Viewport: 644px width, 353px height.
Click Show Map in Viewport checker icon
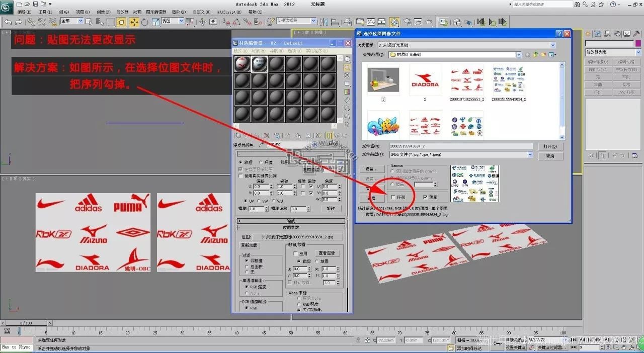[318, 135]
